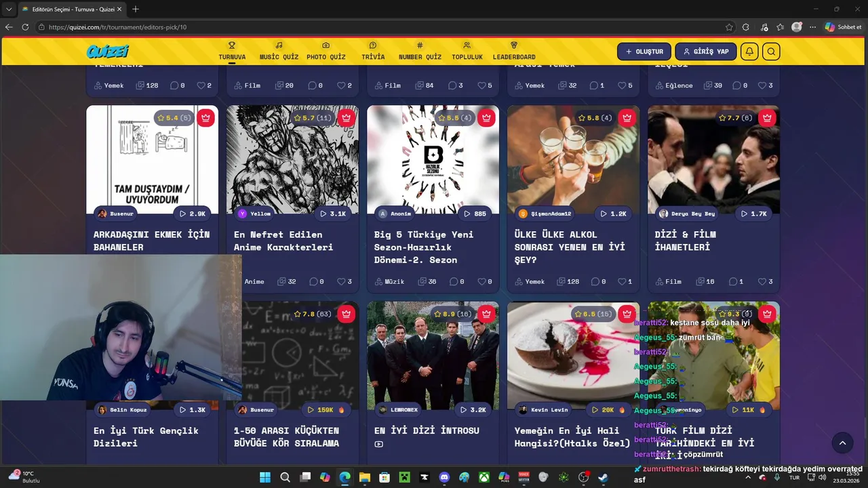Open the Yellow author profile link
This screenshot has height=488, width=868.
pyautogui.click(x=254, y=213)
